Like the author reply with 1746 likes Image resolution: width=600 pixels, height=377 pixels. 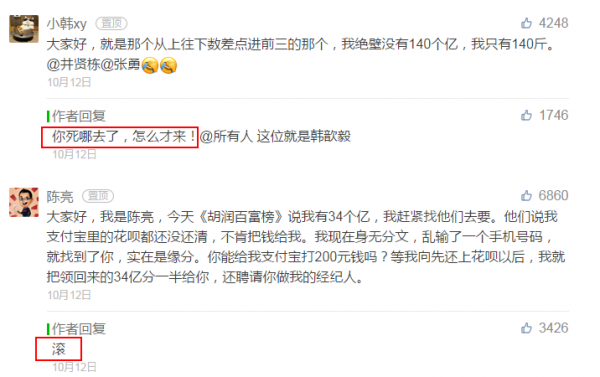pyautogui.click(x=526, y=115)
